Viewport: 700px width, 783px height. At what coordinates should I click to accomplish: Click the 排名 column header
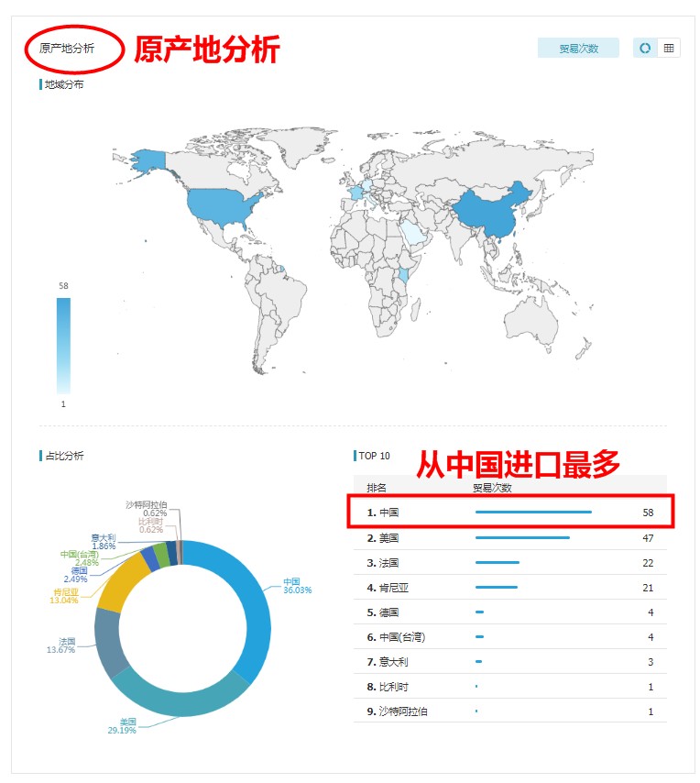[377, 488]
